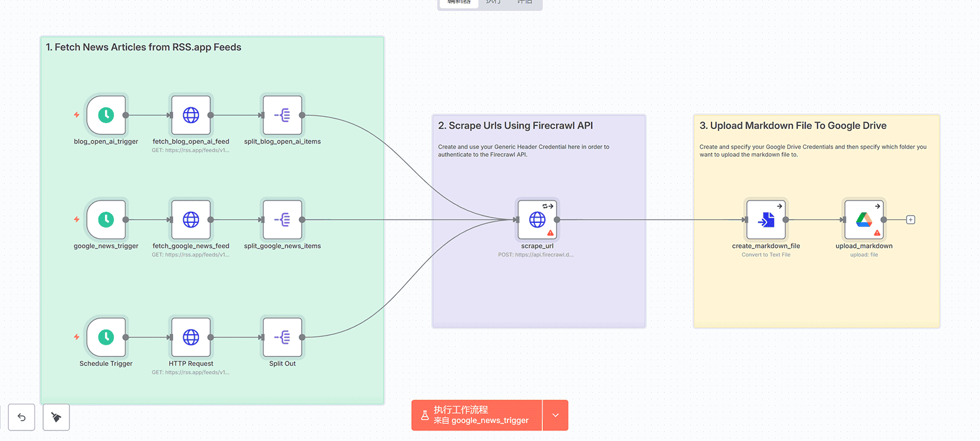The image size is (980, 441).
Task: Click the undo arrow button
Action: [x=22, y=417]
